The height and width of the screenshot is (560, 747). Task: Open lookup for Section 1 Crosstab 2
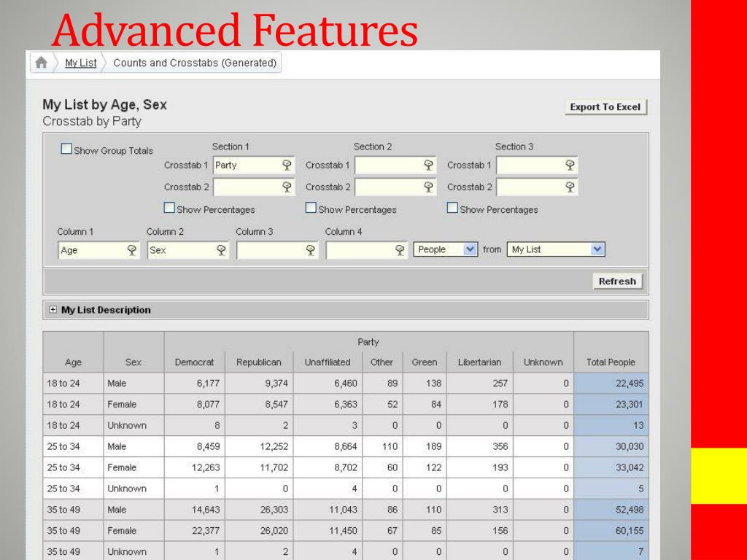click(287, 187)
